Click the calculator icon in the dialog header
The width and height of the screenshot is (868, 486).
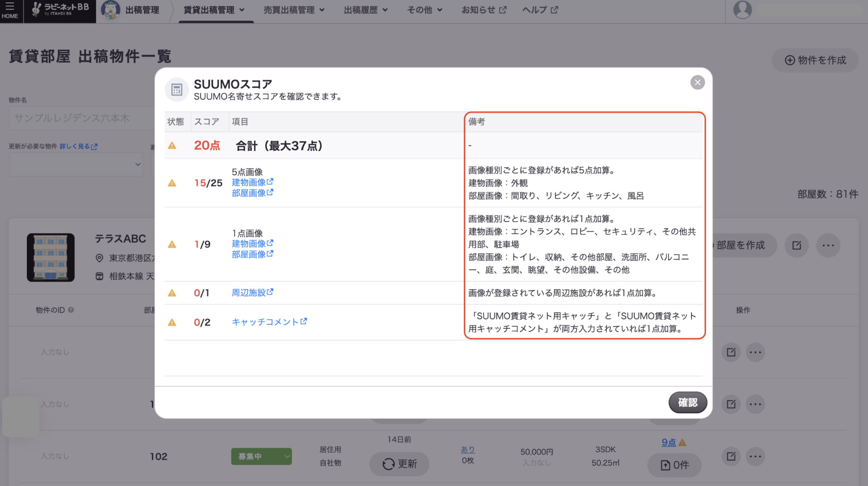[x=177, y=90]
